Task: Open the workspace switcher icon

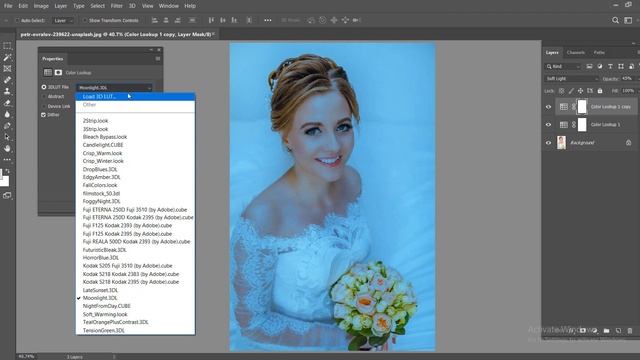Action: pyautogui.click(x=628, y=20)
